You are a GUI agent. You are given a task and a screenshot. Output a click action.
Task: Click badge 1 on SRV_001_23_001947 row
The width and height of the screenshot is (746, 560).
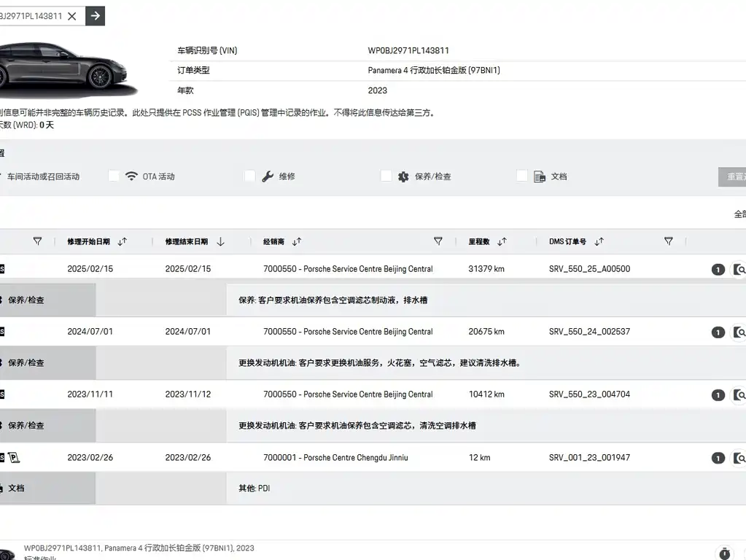point(718,458)
